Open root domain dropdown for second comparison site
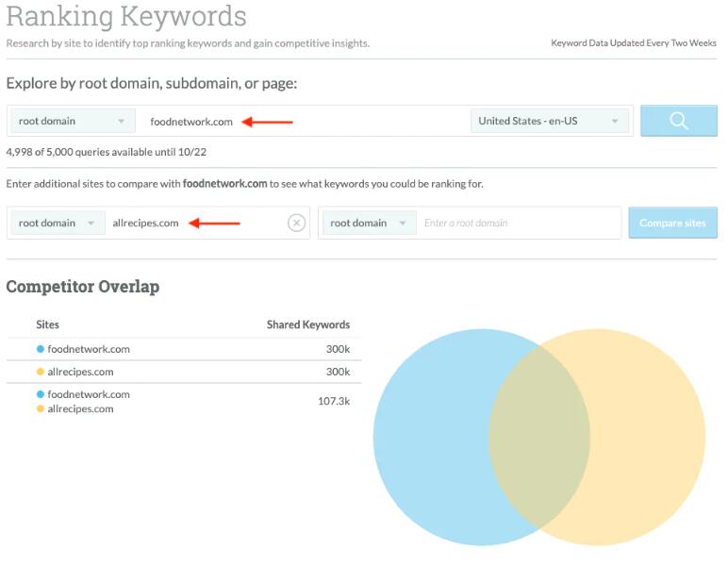This screenshot has height=565, width=728. [x=370, y=223]
